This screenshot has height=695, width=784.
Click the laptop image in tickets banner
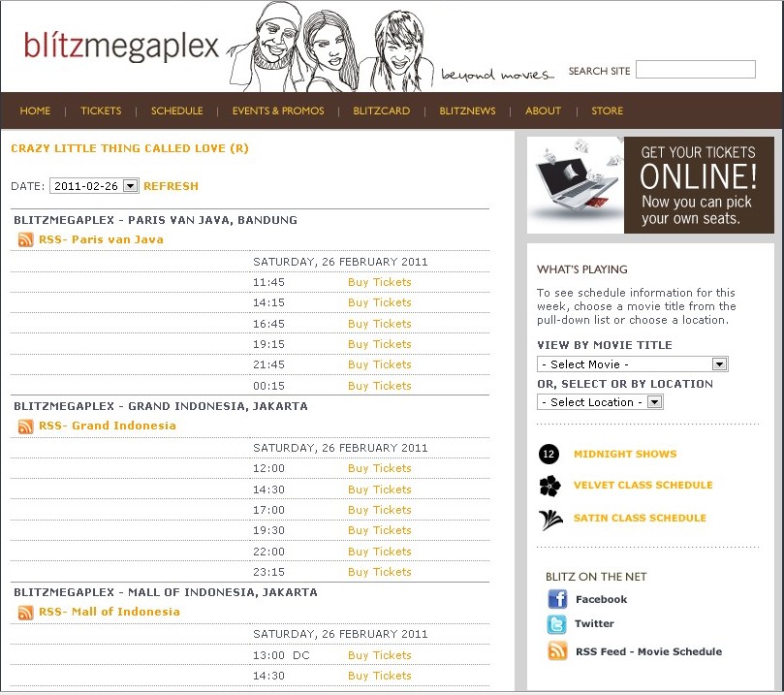tap(576, 185)
